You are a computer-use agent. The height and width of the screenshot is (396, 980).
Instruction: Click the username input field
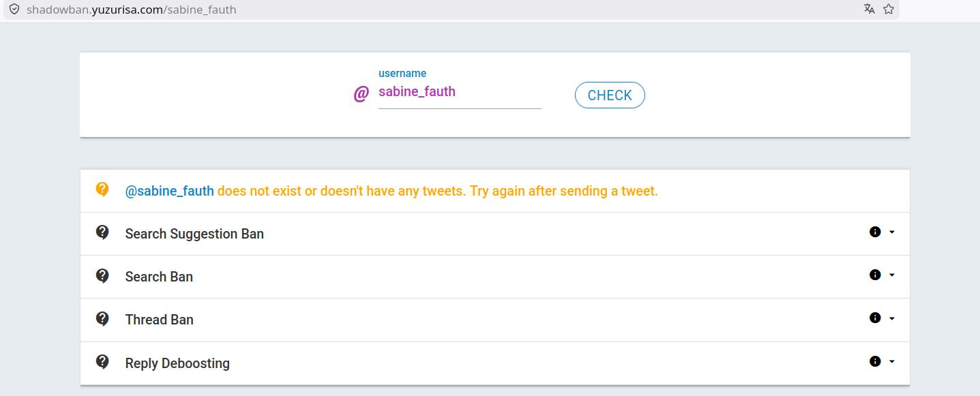(460, 92)
